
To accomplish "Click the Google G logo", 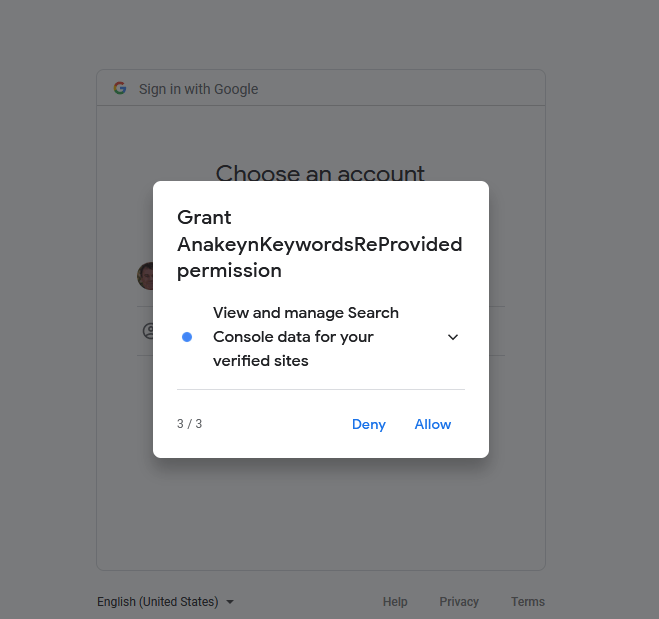I will click(x=120, y=88).
